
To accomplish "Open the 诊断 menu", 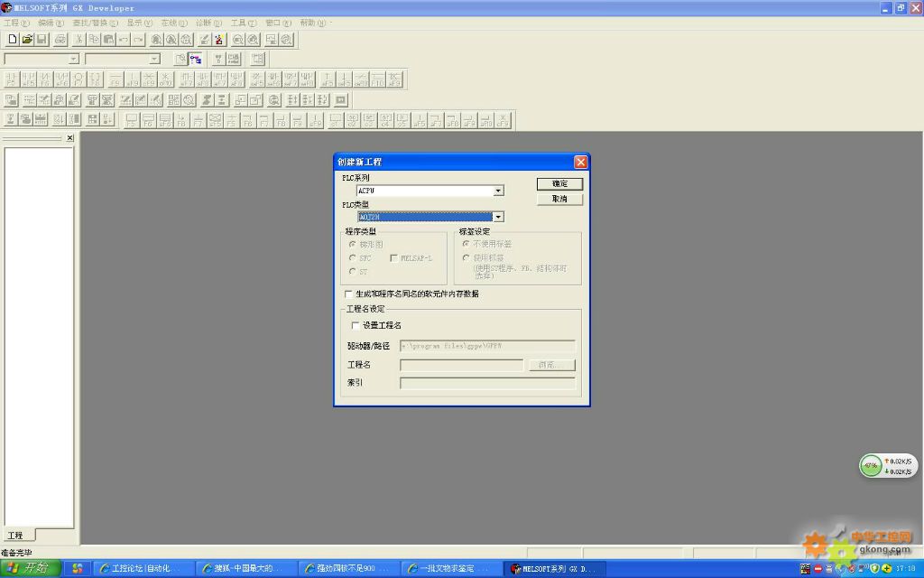I will pos(208,23).
